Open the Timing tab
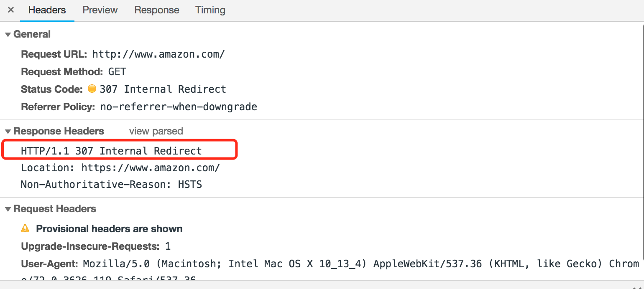The height and width of the screenshot is (289, 644). pyautogui.click(x=210, y=10)
